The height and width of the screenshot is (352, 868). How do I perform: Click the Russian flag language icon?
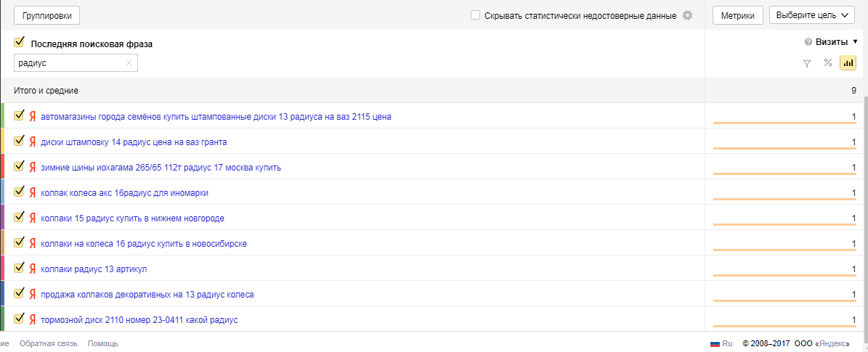click(715, 343)
